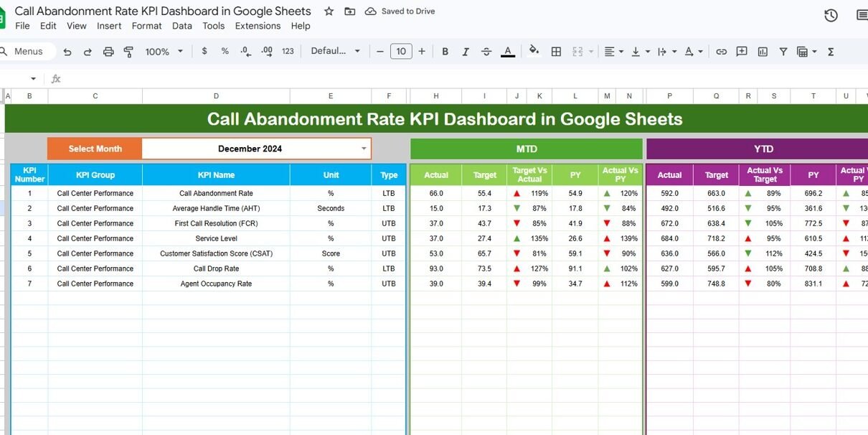Click the Undo arrow in toolbar
868x435 pixels.
[67, 52]
